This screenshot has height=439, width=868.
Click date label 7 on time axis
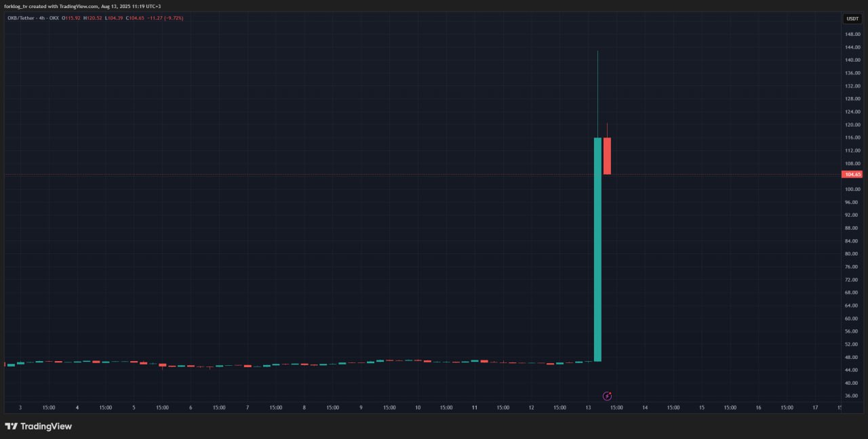click(x=248, y=408)
